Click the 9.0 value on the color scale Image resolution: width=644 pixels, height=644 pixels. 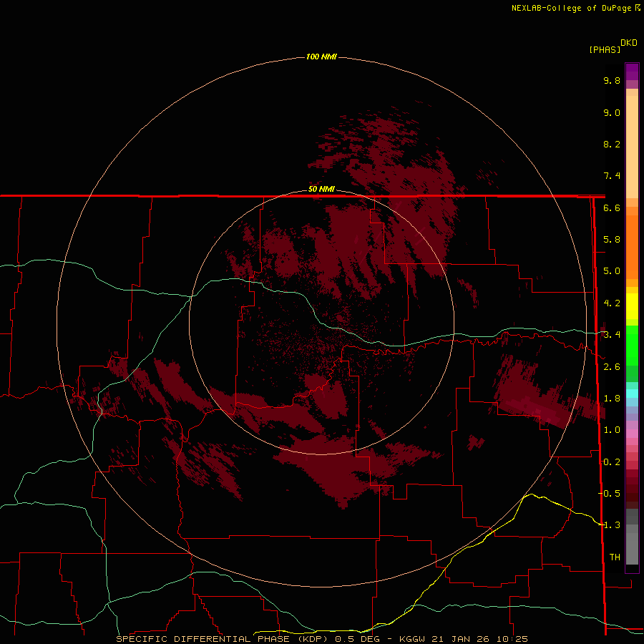click(x=612, y=112)
